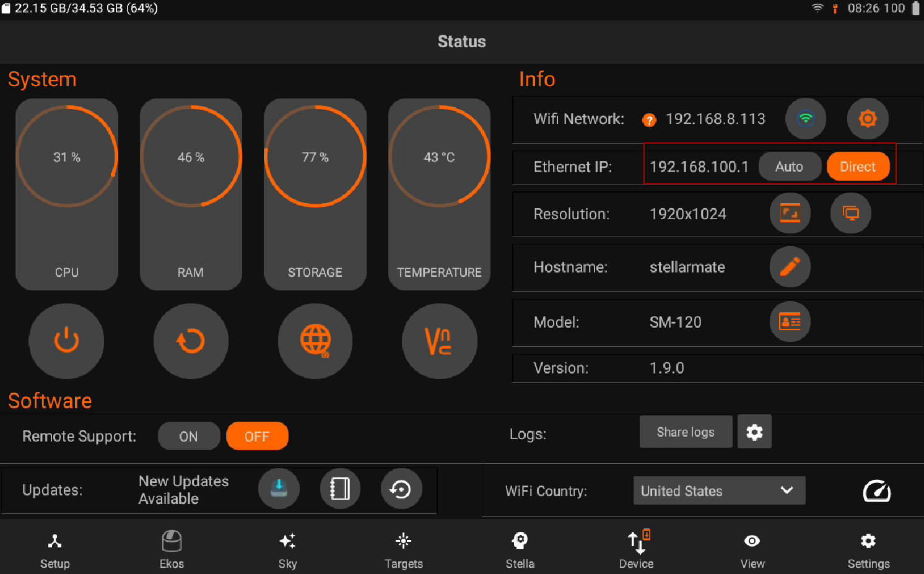Click the speed test gauge icon
Viewport: 924px width, 574px height.
[876, 491]
